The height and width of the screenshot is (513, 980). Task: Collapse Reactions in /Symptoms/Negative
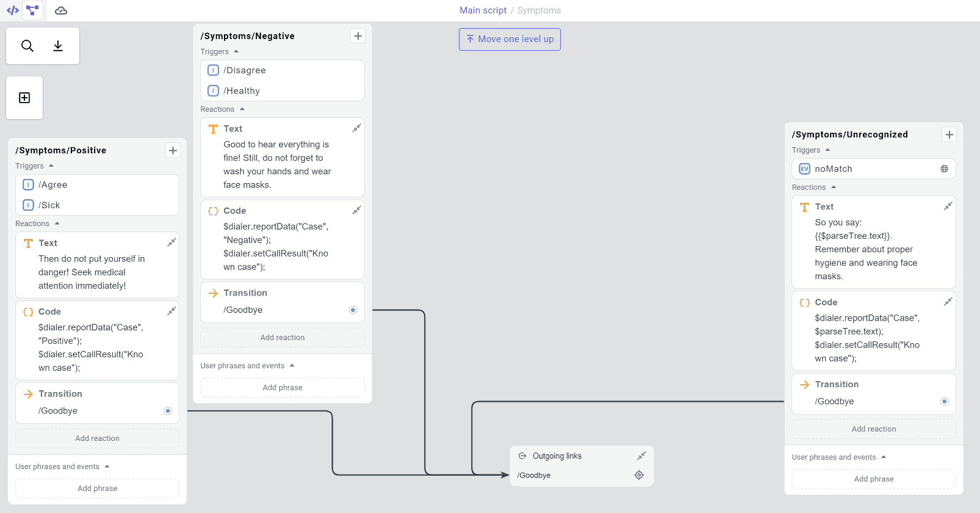coord(242,109)
